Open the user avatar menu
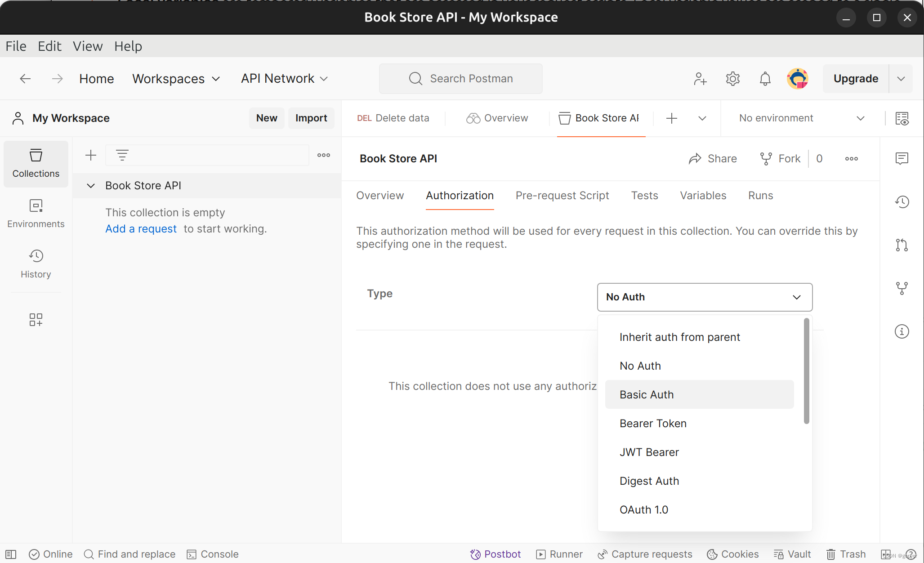 click(798, 79)
